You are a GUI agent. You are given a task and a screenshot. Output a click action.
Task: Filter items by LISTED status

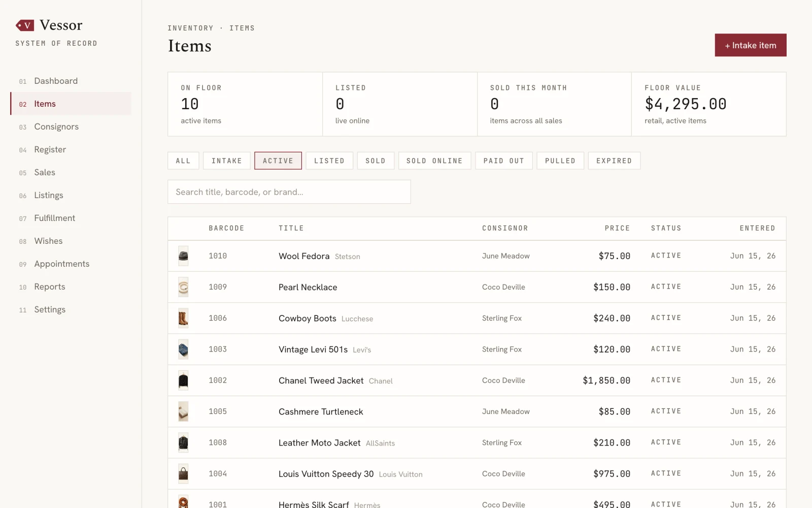(x=329, y=161)
